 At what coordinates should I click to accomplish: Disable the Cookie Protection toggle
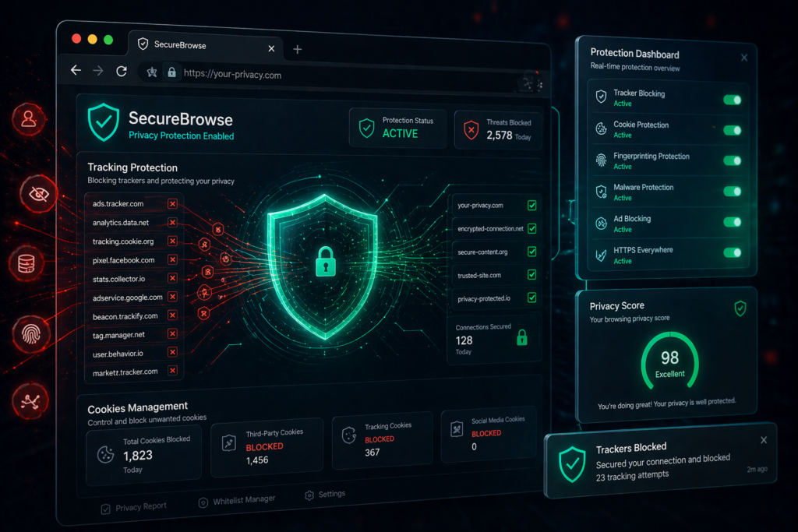click(x=732, y=130)
